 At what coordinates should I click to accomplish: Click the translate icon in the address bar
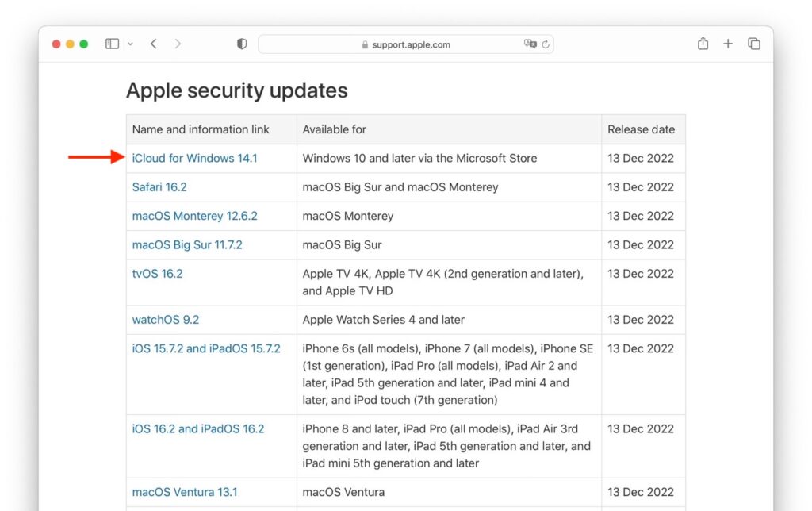click(x=530, y=44)
